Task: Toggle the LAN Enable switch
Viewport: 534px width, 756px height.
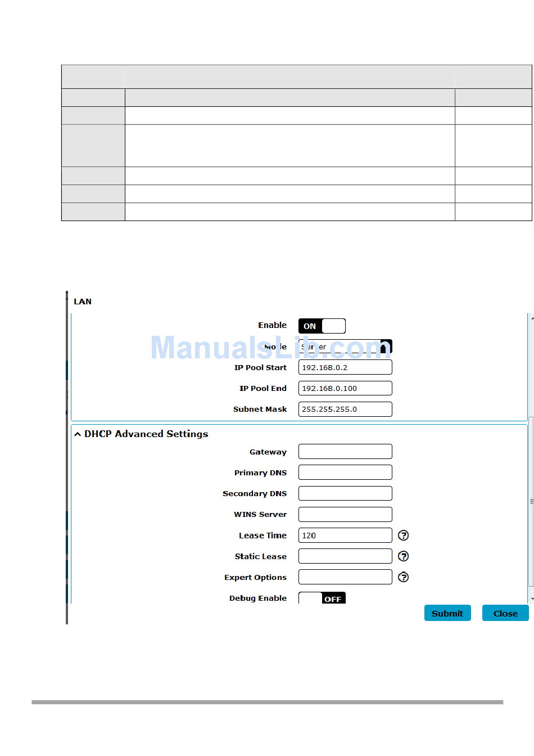Action: (x=322, y=326)
